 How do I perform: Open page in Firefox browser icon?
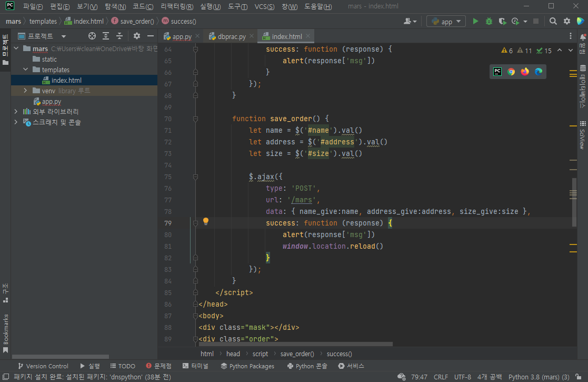[x=525, y=72]
